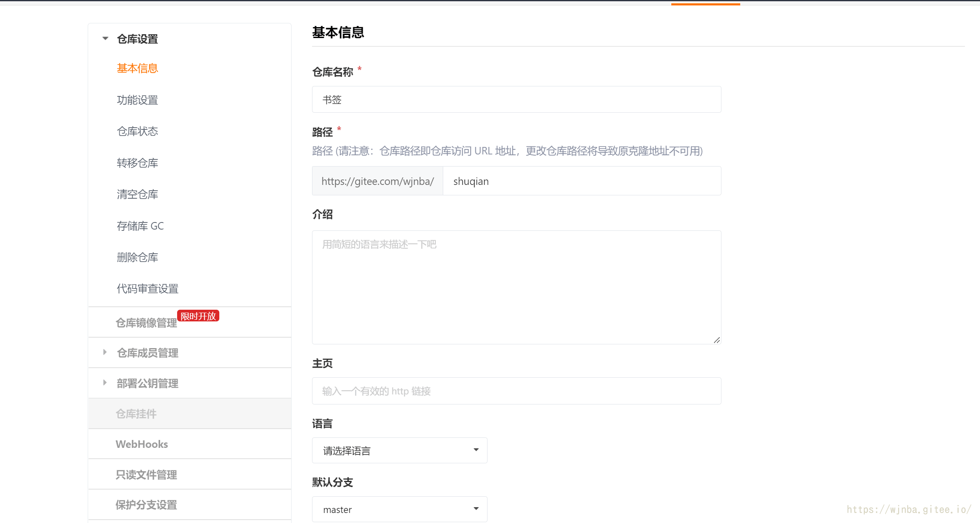Select 基本信息 in the sidebar
The height and width of the screenshot is (523, 980).
137,68
